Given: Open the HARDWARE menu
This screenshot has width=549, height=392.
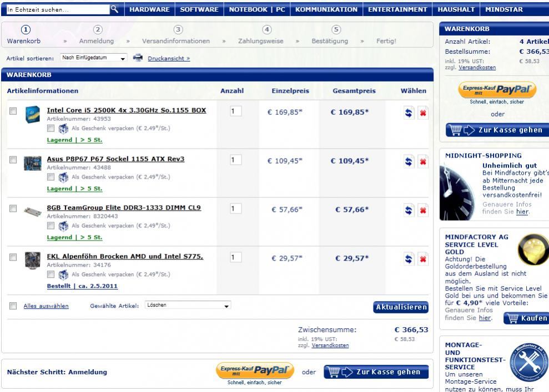Looking at the screenshot, I should coord(149,9).
